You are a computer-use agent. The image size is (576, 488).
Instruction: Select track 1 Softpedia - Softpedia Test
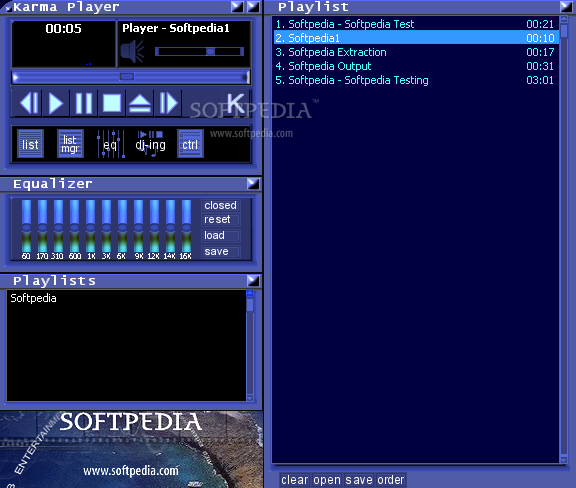pyautogui.click(x=416, y=24)
